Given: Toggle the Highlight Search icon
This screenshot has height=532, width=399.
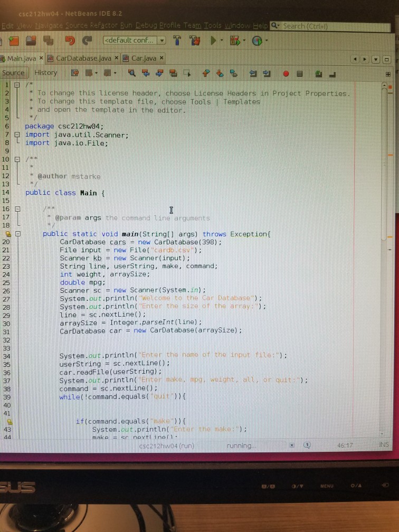Looking at the screenshot, I should [173, 73].
